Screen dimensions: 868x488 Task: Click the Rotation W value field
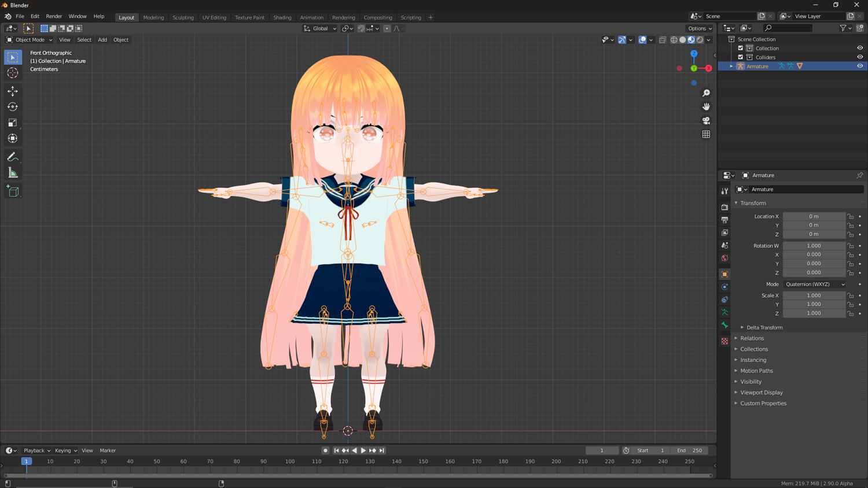coord(814,246)
